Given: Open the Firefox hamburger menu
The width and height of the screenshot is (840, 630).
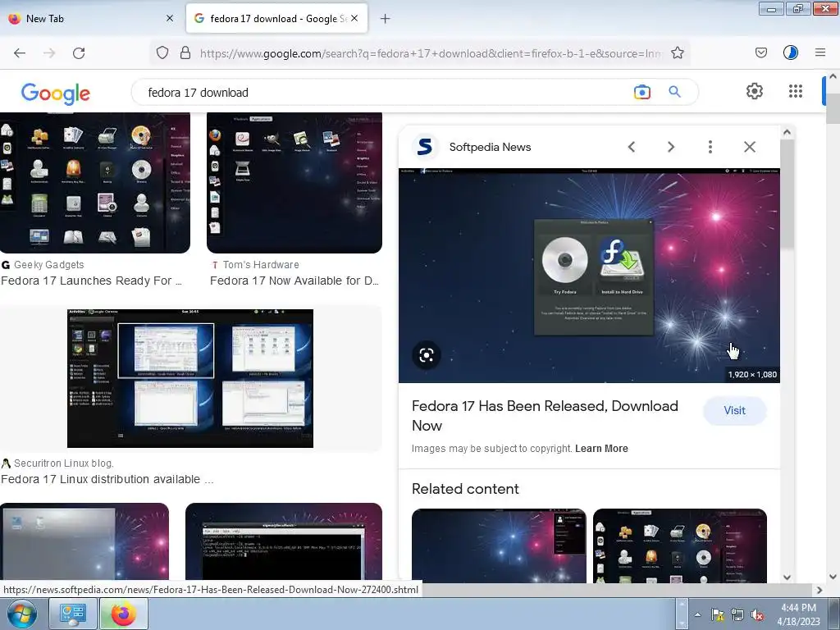Looking at the screenshot, I should click(819, 52).
